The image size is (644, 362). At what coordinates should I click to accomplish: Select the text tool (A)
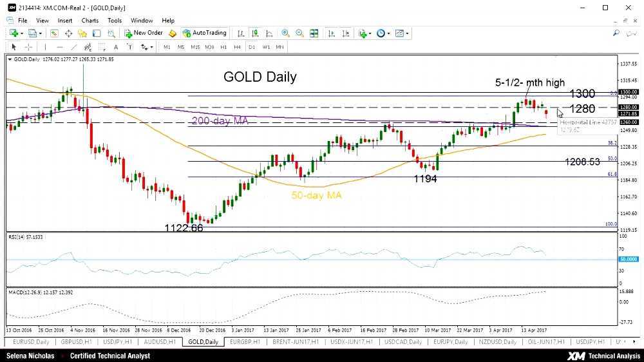(x=116, y=47)
